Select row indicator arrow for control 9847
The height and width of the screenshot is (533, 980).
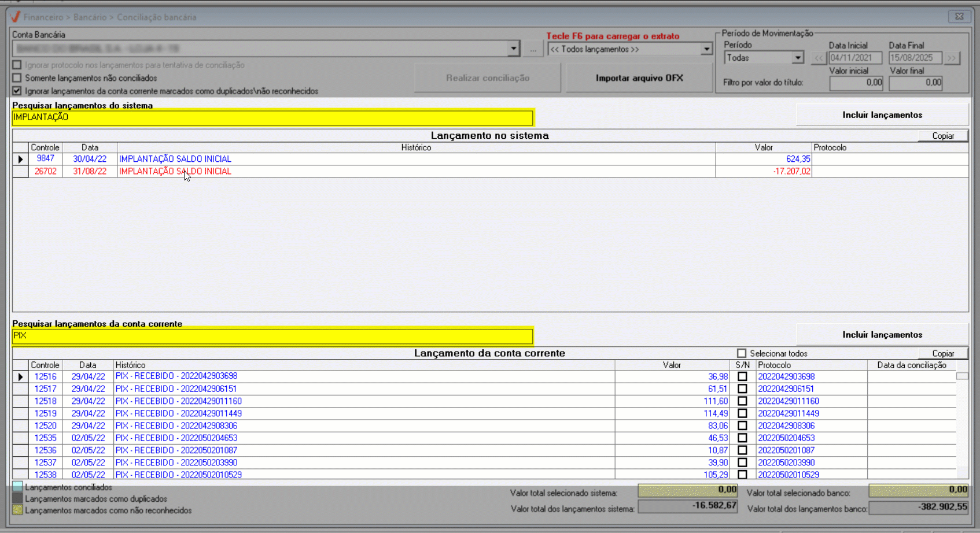20,159
